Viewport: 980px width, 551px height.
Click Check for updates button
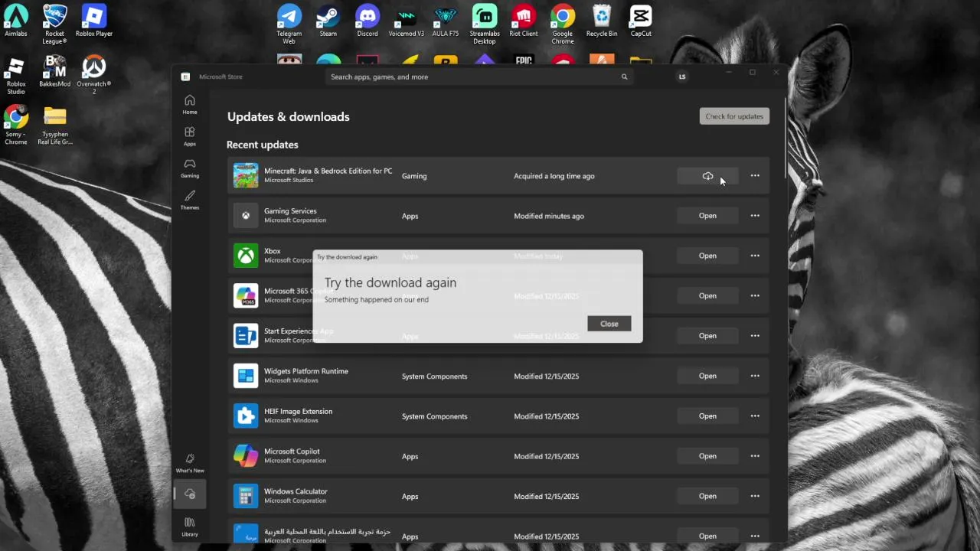(734, 116)
